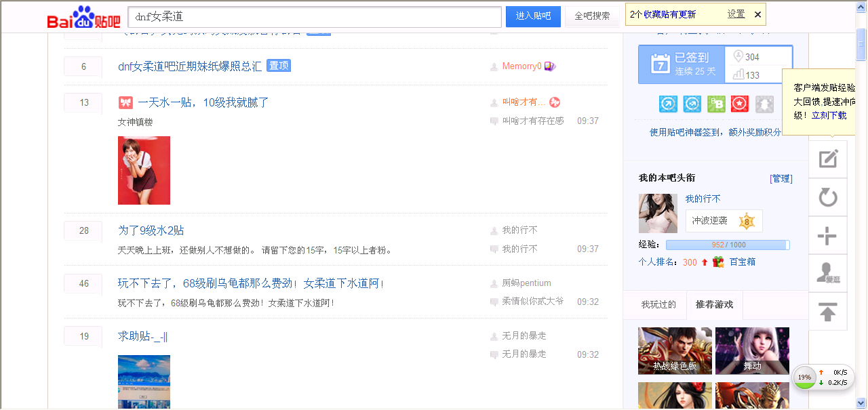
Task: Click the 进入贴吧 button
Action: click(x=533, y=16)
